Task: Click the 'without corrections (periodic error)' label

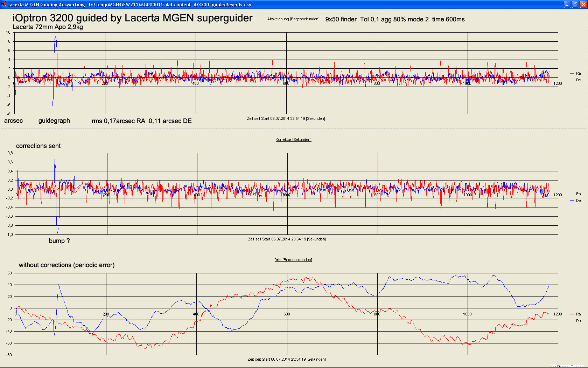Action: click(66, 265)
